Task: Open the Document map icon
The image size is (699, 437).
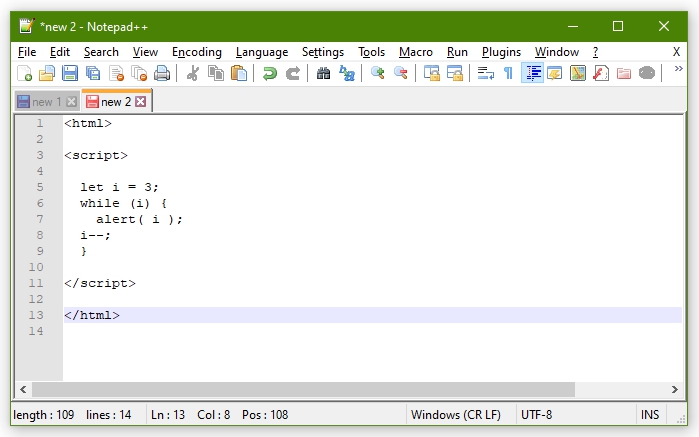Action: tap(578, 73)
